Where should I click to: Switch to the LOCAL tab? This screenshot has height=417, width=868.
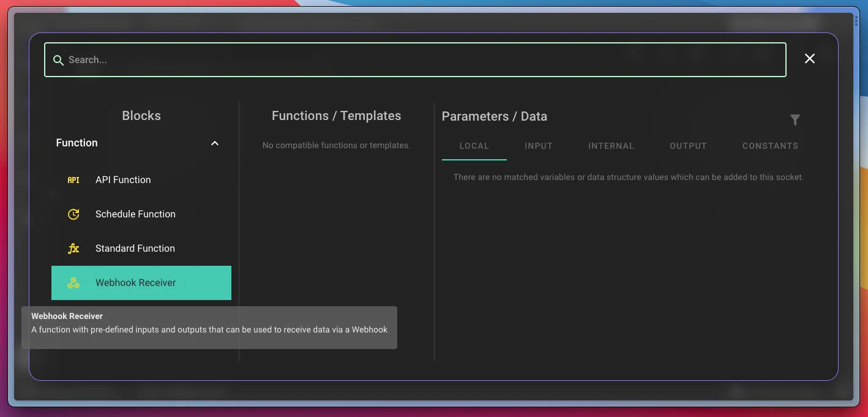(474, 146)
